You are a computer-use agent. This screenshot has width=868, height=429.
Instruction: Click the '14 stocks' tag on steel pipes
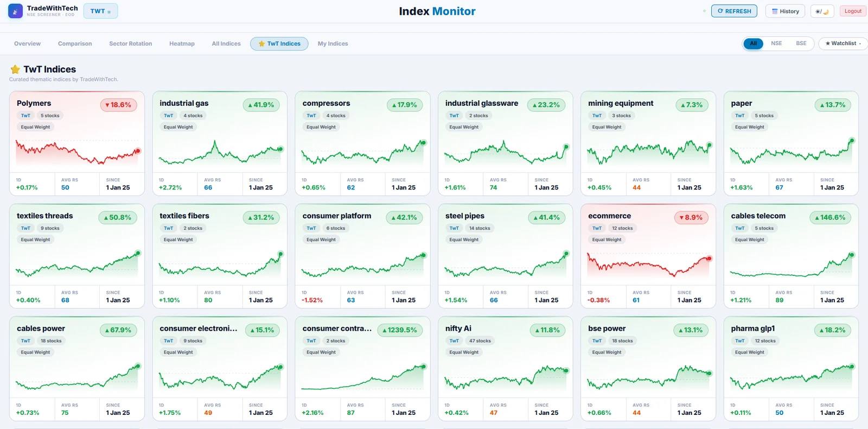pos(480,228)
